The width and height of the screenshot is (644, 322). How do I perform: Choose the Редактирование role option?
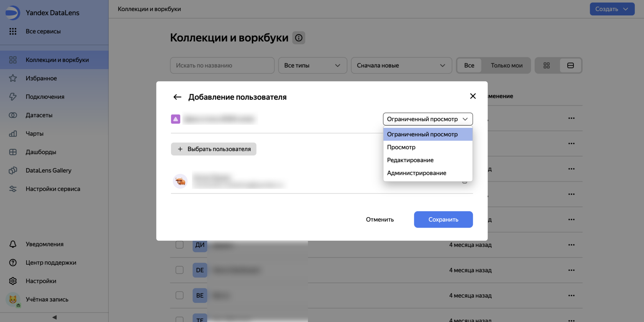tap(428, 160)
